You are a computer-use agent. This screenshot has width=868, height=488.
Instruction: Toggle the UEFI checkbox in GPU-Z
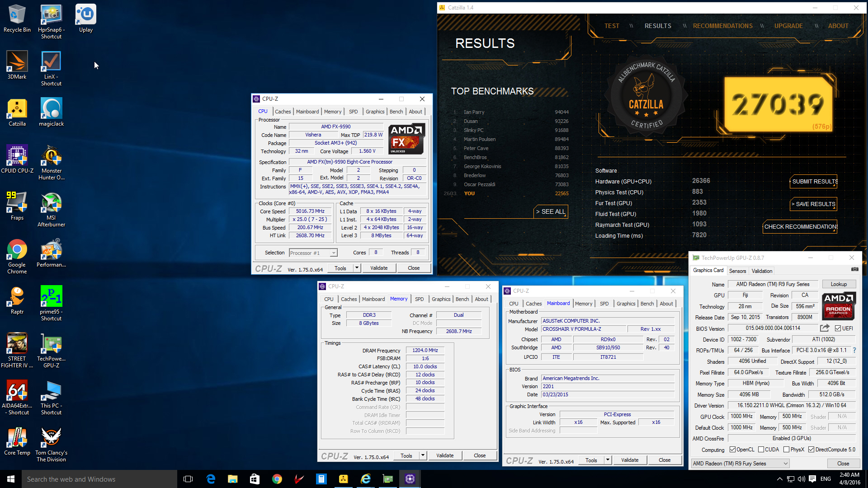click(x=838, y=328)
